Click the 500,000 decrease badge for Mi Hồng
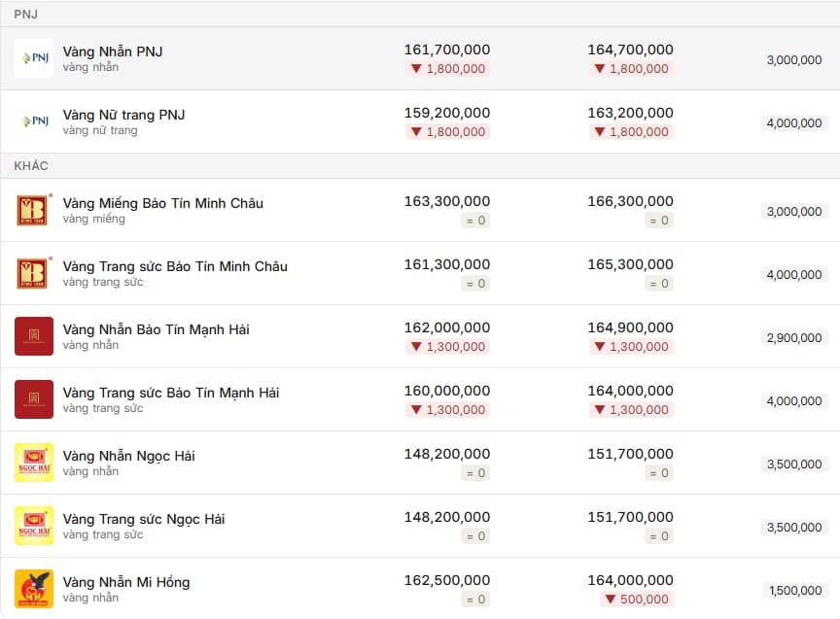 click(637, 600)
